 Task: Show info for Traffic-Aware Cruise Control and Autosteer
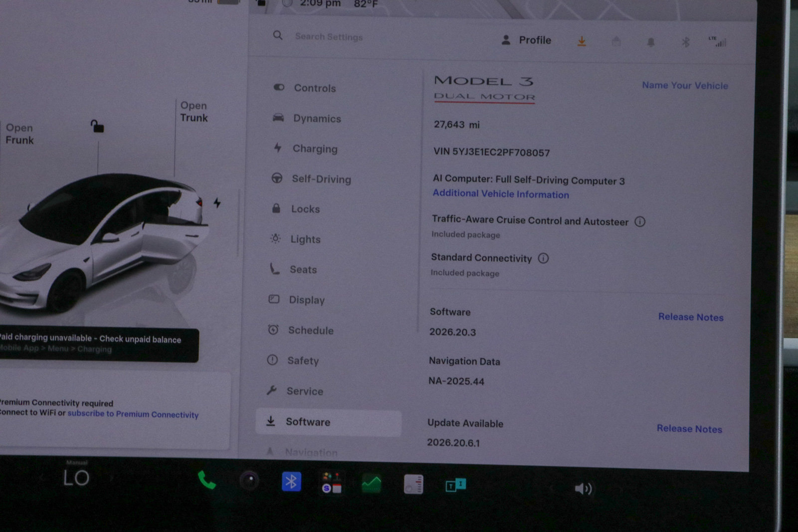640,221
